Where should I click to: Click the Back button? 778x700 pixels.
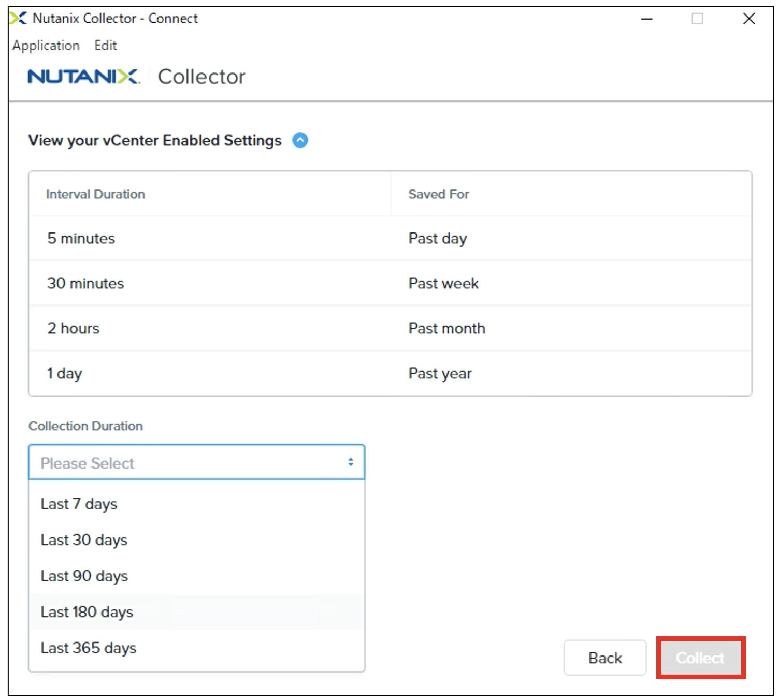point(605,658)
